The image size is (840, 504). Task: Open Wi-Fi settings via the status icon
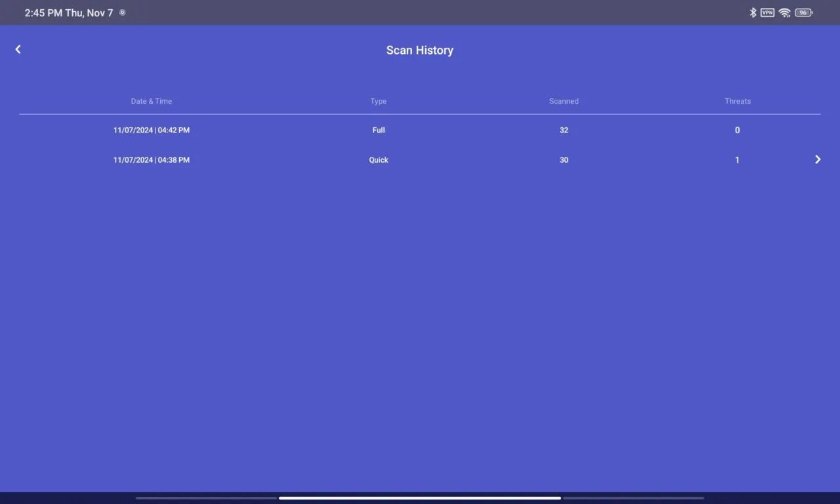coord(784,12)
